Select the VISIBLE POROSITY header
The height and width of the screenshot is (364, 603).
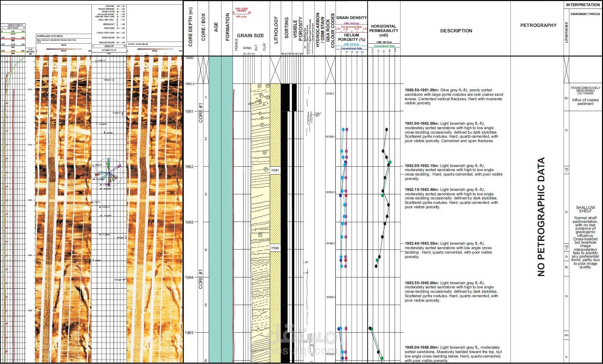click(298, 29)
